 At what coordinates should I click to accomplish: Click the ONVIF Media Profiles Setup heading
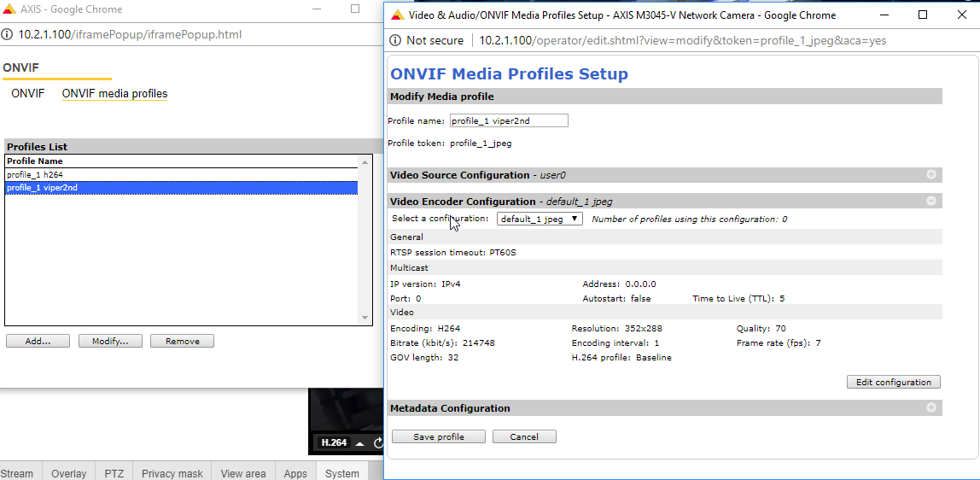pyautogui.click(x=509, y=73)
